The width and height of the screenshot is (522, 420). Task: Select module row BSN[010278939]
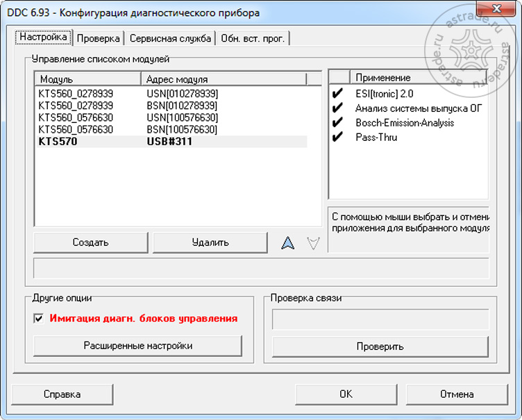pyautogui.click(x=171, y=106)
